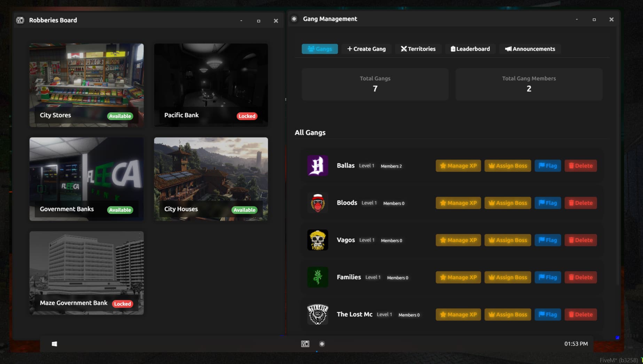Image resolution: width=643 pixels, height=364 pixels.
Task: Open Gang Management taskbar icon
Action: point(322,344)
